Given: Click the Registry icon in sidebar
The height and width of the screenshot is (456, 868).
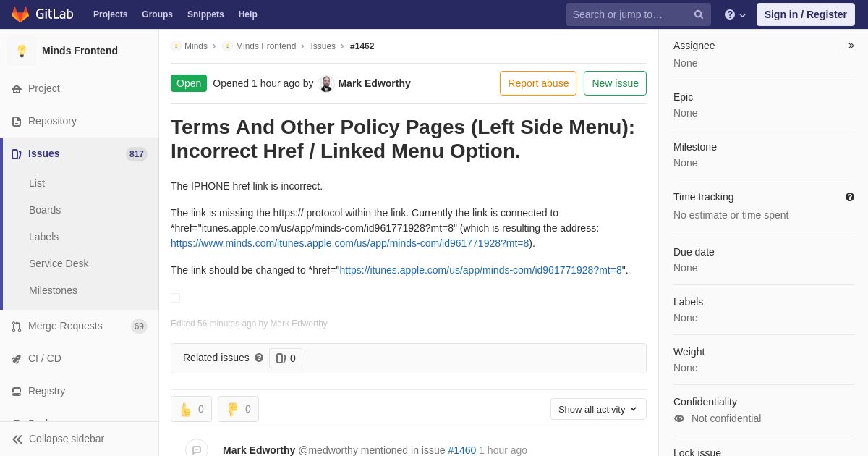Looking at the screenshot, I should point(17,392).
